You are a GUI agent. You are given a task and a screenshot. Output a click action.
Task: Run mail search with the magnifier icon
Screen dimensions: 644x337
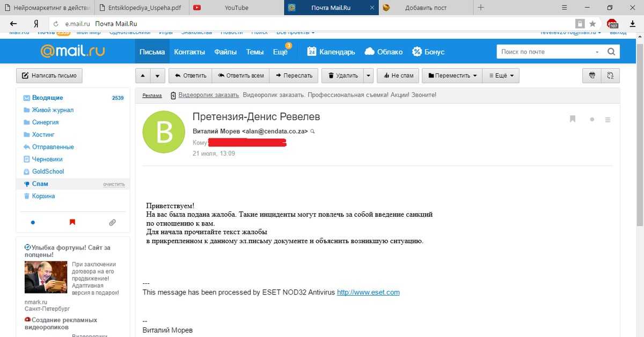click(611, 52)
